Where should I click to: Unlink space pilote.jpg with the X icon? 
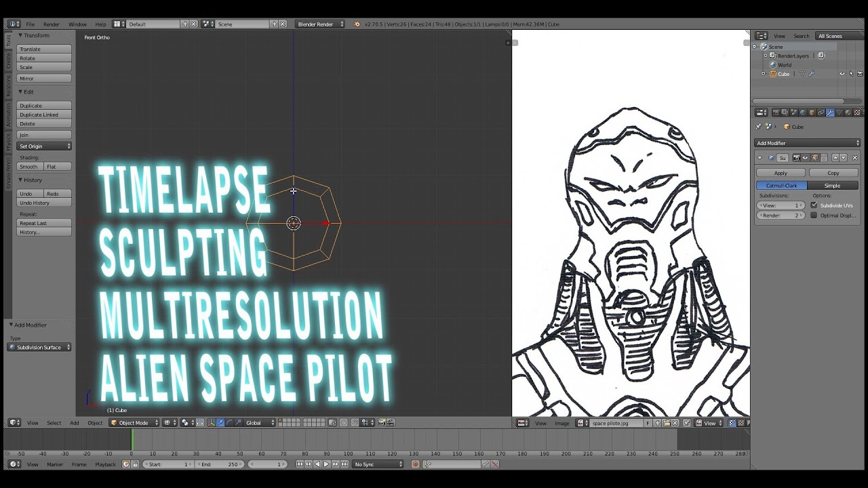click(676, 423)
